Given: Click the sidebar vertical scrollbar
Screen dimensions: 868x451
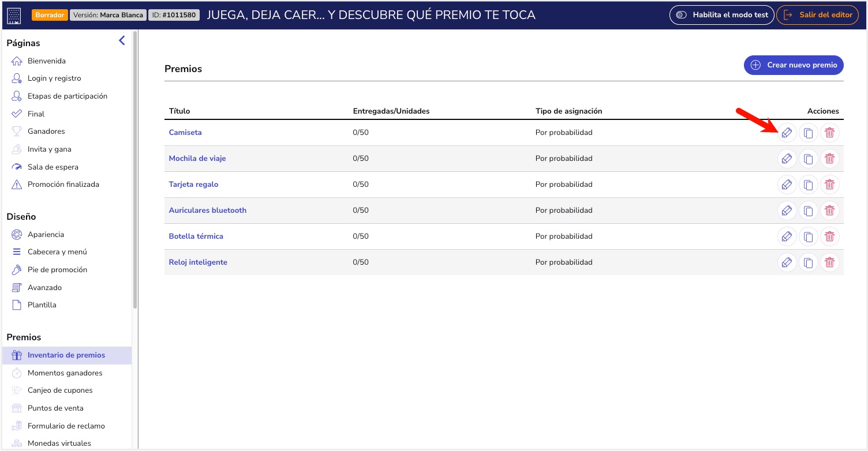Looking at the screenshot, I should (x=135, y=173).
